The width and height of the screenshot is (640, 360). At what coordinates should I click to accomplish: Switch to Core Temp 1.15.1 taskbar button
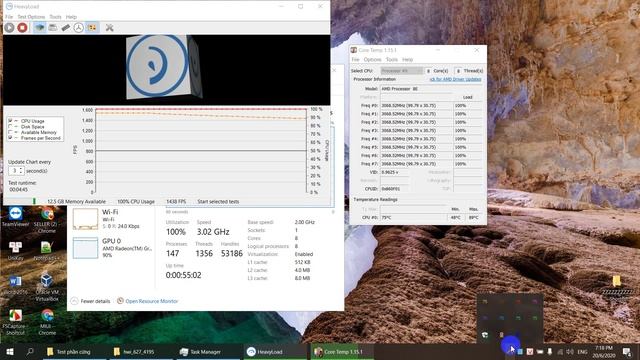342,352
